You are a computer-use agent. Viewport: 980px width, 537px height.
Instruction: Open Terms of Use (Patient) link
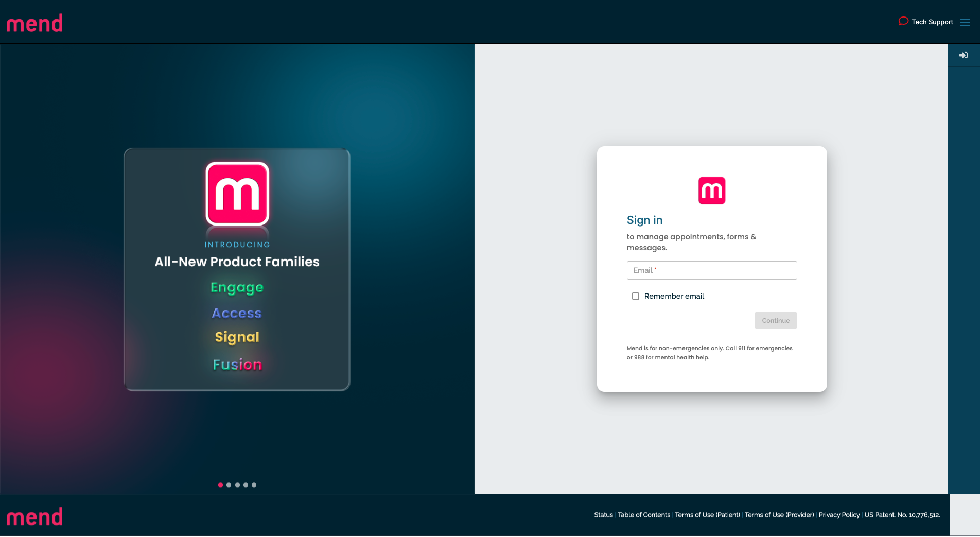[707, 515]
